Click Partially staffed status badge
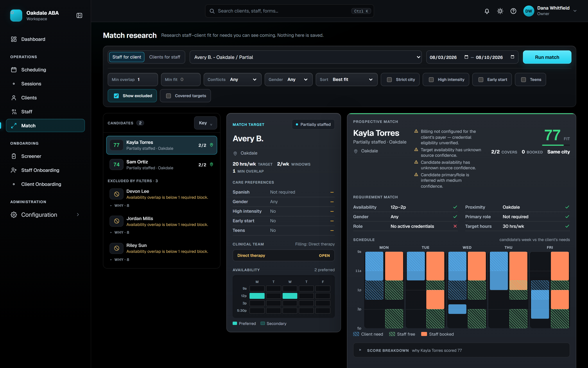This screenshot has width=588, height=368. pos(313,124)
